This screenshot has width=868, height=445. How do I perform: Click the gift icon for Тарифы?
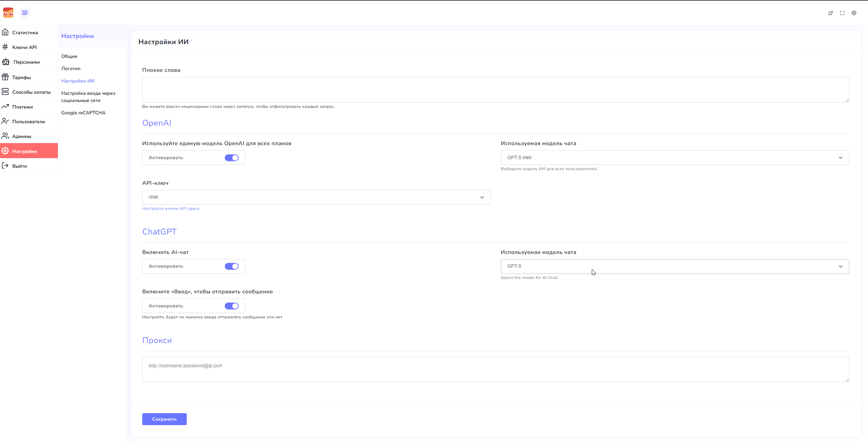(5, 77)
